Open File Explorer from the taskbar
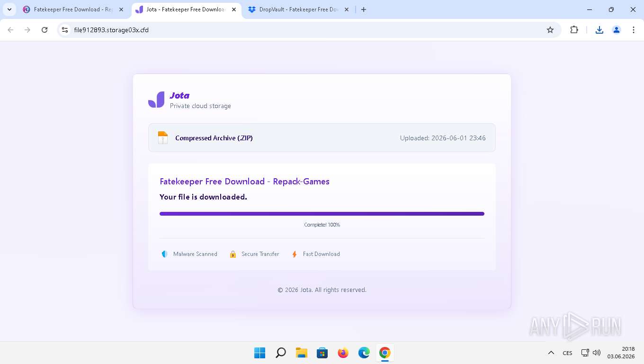The image size is (644, 364). [x=302, y=353]
